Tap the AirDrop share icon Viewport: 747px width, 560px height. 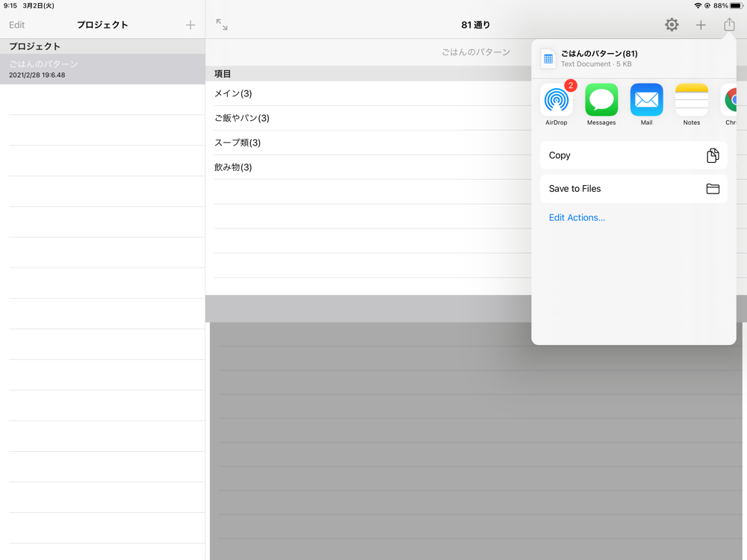[x=556, y=100]
